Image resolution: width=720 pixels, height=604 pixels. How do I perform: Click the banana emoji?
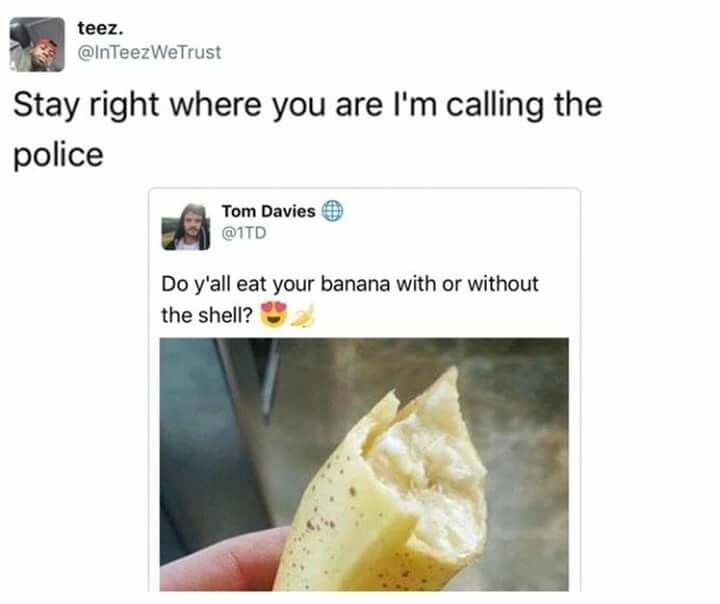point(304,316)
